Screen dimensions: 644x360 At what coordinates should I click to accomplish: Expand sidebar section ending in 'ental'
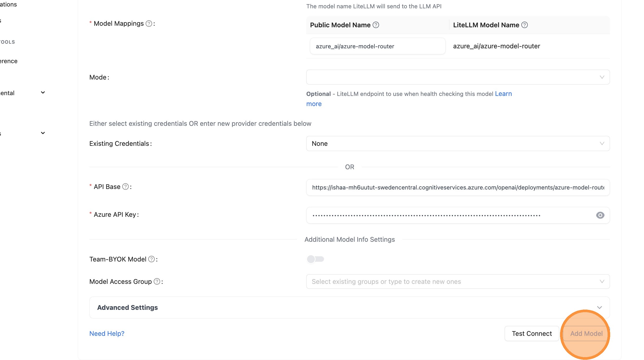(x=43, y=93)
